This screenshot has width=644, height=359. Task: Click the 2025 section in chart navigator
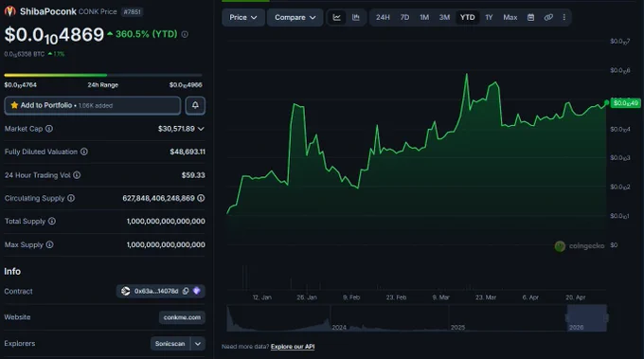point(508,318)
